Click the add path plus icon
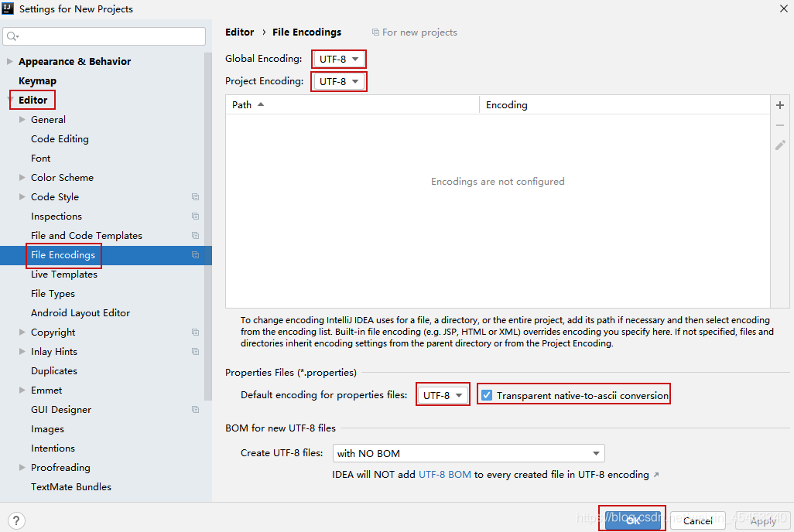This screenshot has width=794, height=532. point(780,105)
